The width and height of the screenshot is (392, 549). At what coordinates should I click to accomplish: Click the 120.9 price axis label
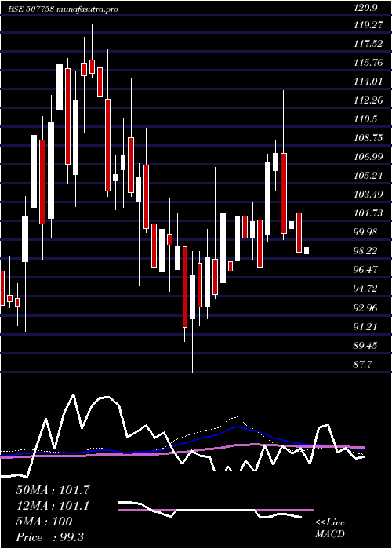point(365,9)
